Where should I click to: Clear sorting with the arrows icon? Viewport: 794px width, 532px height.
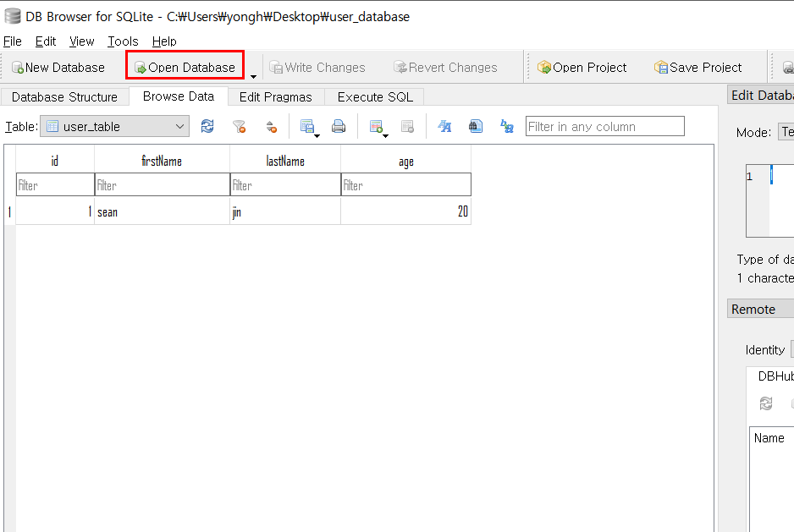[272, 127]
